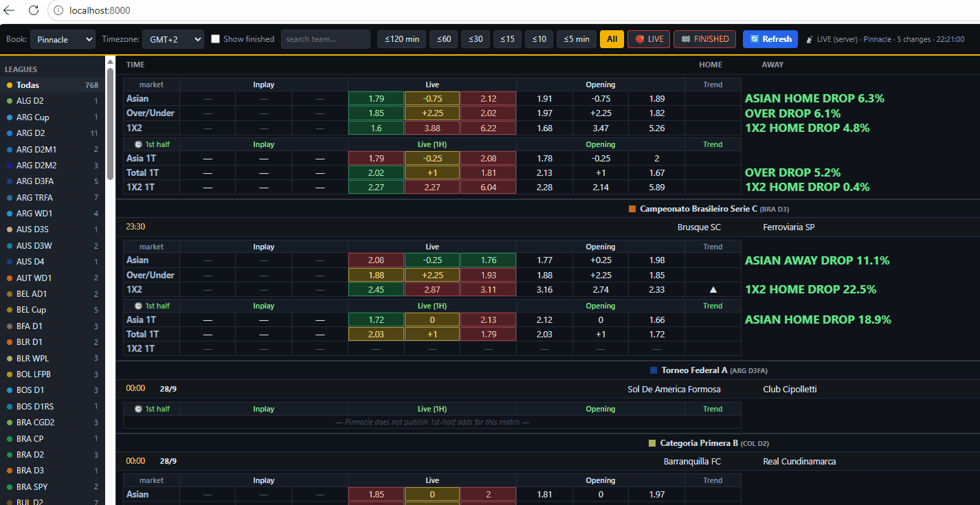Enable the Show finished checkbox
The height and width of the screenshot is (505, 980).
216,39
